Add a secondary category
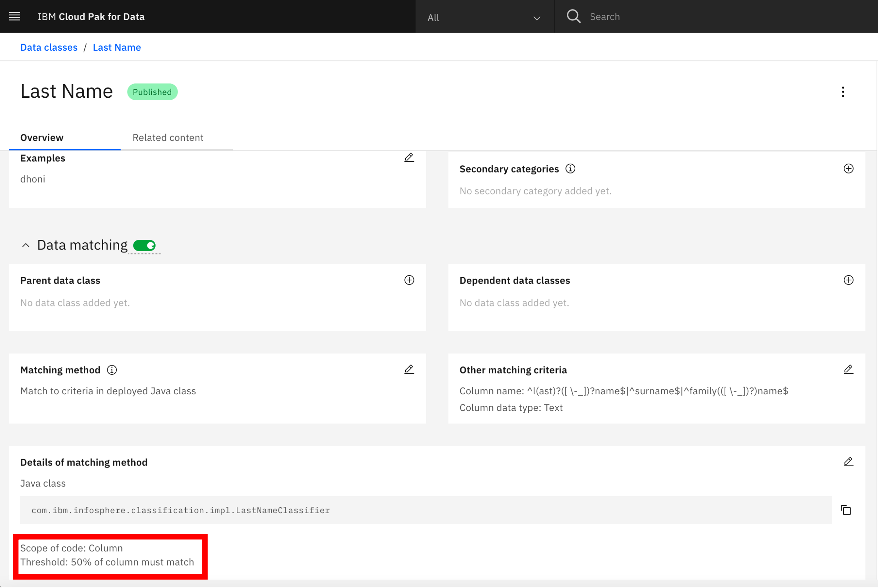This screenshot has height=588, width=878. tap(848, 169)
